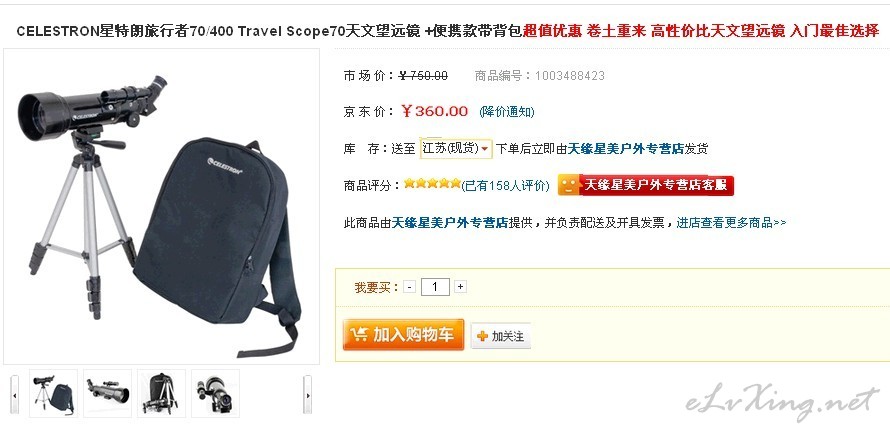The image size is (890, 435).
Task: Advance thumbnails with the next arrow
Action: [307, 395]
